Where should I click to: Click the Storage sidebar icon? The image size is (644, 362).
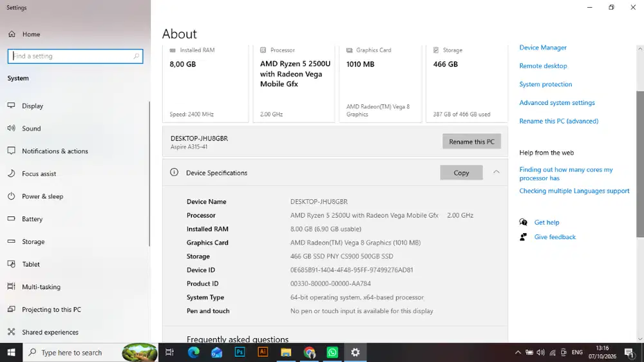(x=11, y=241)
